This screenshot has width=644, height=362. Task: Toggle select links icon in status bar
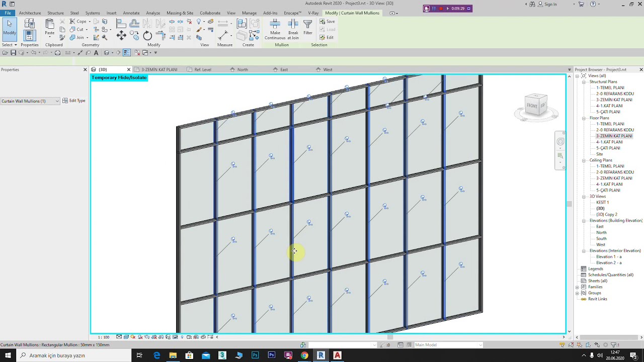click(562, 345)
